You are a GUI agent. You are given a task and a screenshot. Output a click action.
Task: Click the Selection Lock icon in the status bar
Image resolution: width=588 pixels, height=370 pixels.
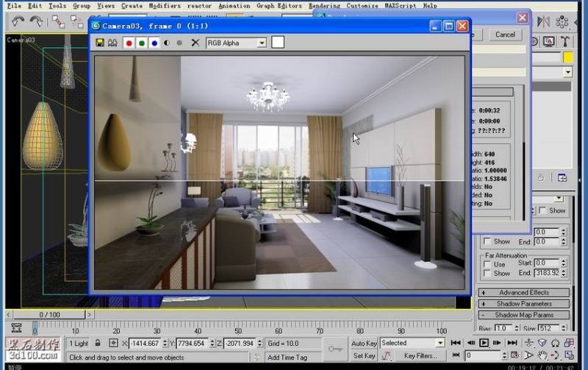click(x=98, y=343)
